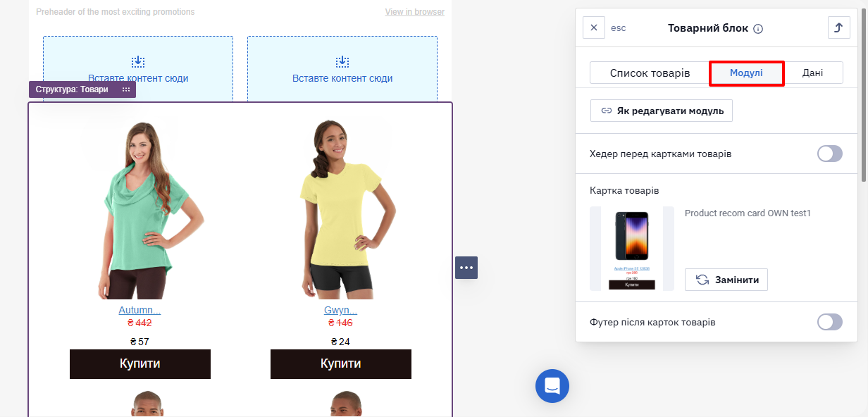The height and width of the screenshot is (417, 868).
Task: Click the insert icon in the first placeholder
Action: (x=138, y=62)
